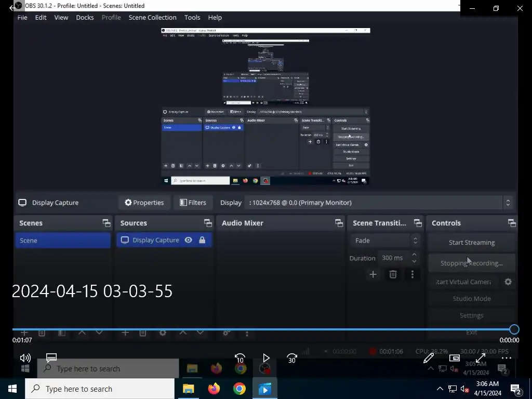Click the Filters button for Display Capture
The width and height of the screenshot is (532, 399).
193,203
